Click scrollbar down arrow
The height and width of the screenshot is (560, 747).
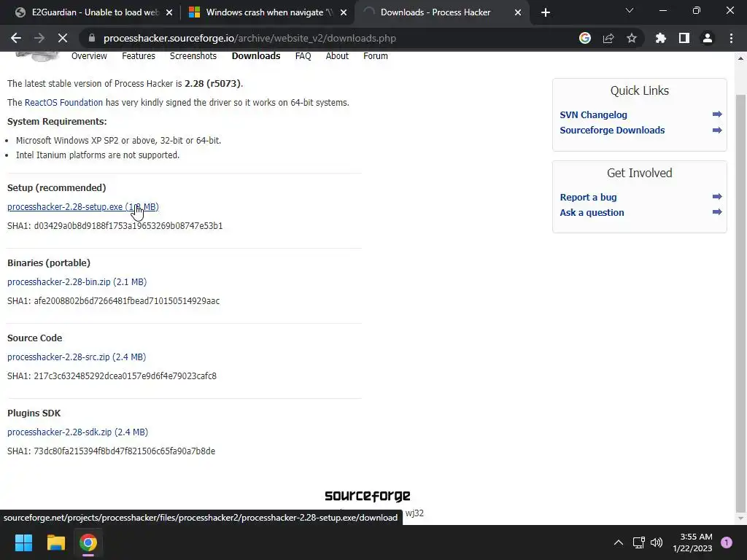[740, 518]
